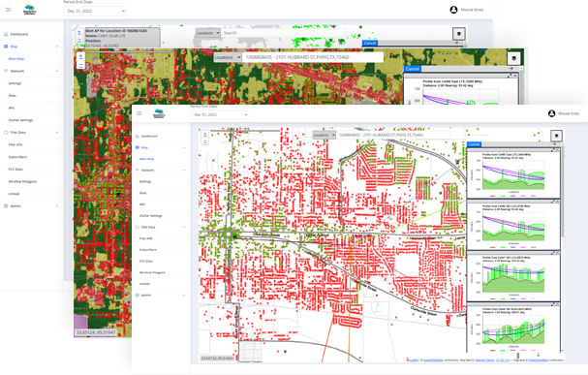Collapse the second path profile chart in the front window
This screenshot has width=588, height=375.
coord(557,202)
